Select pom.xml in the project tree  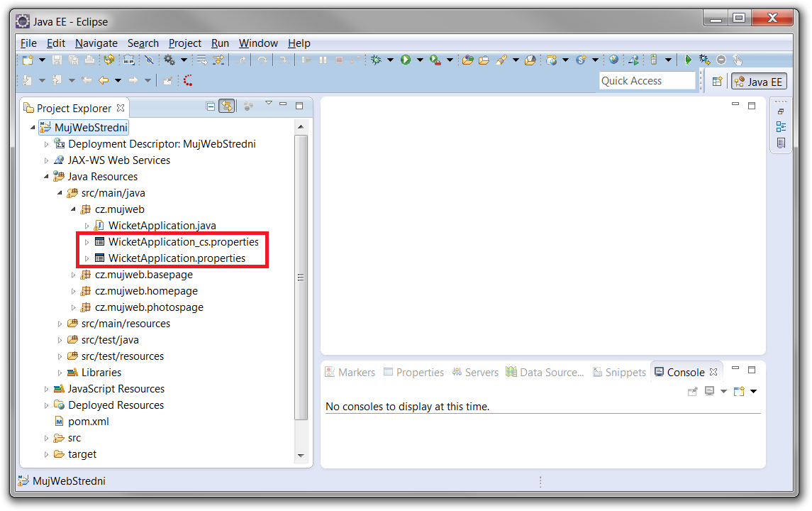(x=88, y=422)
